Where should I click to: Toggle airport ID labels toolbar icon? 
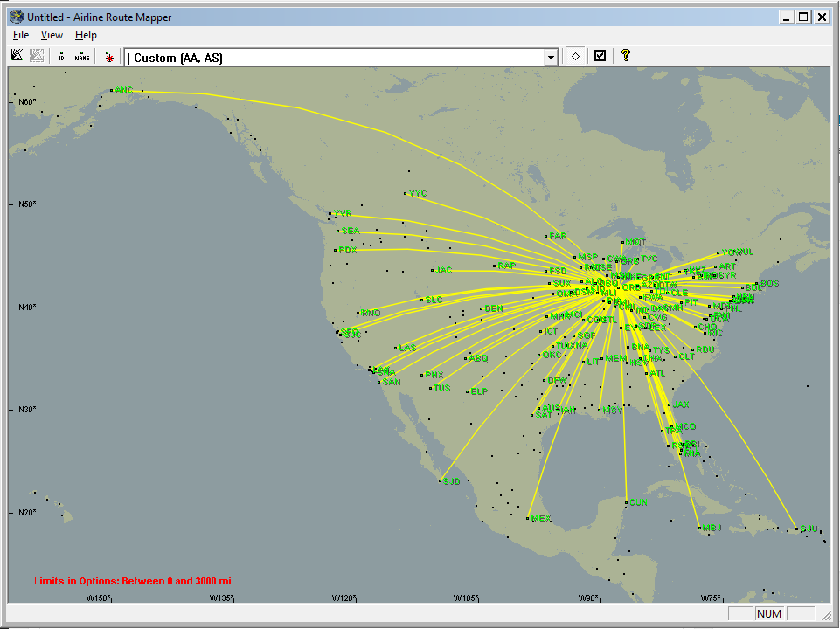click(x=61, y=56)
